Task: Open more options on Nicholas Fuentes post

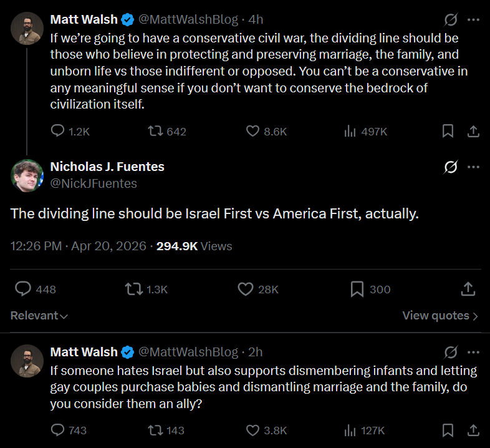Action: (473, 167)
